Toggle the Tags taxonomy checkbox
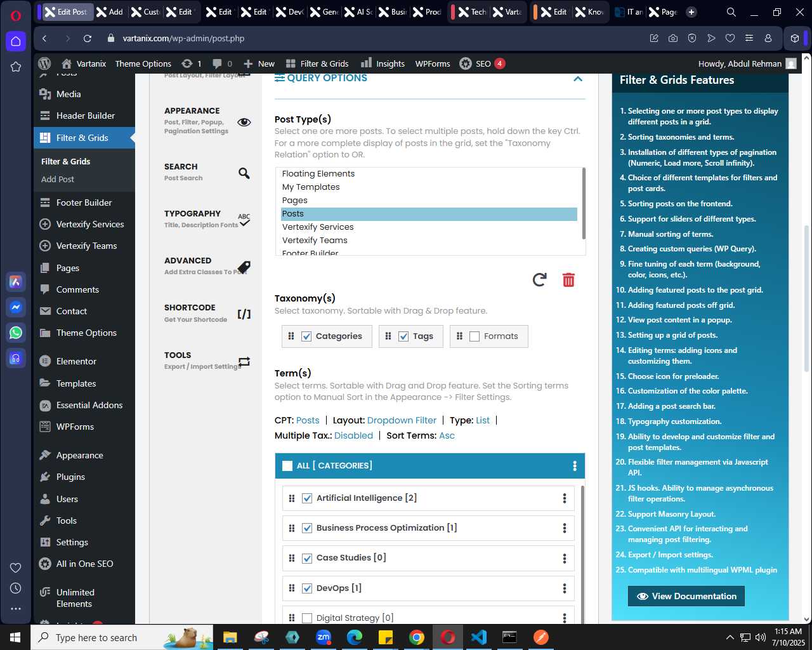Viewport: 812px width, 650px height. pos(403,336)
